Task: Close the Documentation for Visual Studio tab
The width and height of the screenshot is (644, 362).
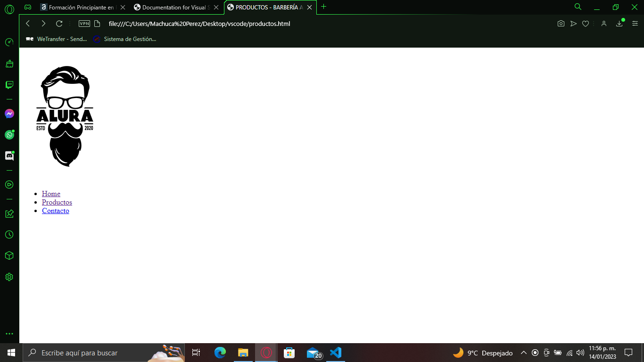Action: click(216, 7)
